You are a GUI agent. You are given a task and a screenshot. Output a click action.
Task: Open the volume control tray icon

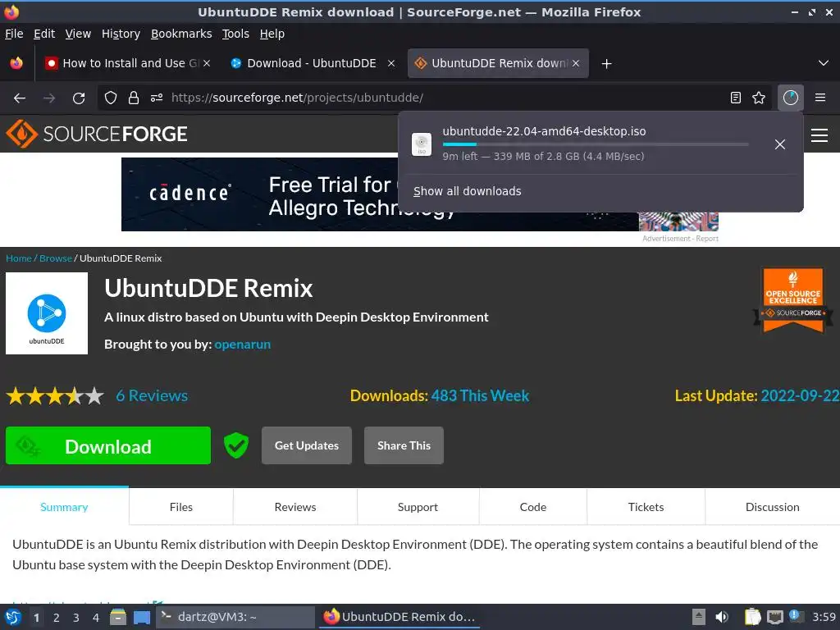[722, 617]
